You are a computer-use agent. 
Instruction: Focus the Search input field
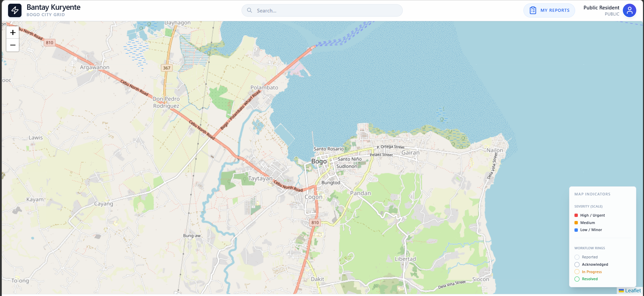point(322,10)
